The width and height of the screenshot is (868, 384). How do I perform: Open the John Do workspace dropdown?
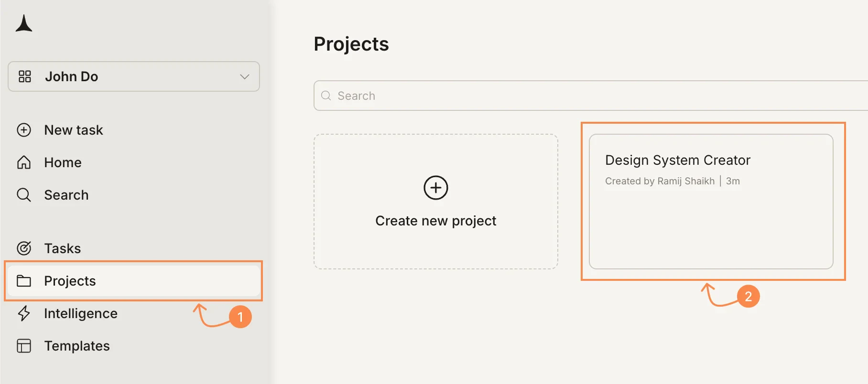[x=134, y=76]
